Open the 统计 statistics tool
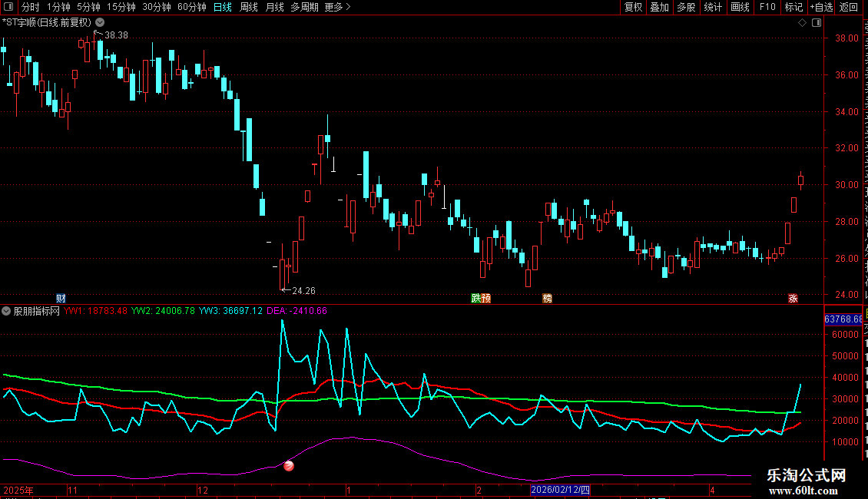868x499 pixels. tap(712, 7)
